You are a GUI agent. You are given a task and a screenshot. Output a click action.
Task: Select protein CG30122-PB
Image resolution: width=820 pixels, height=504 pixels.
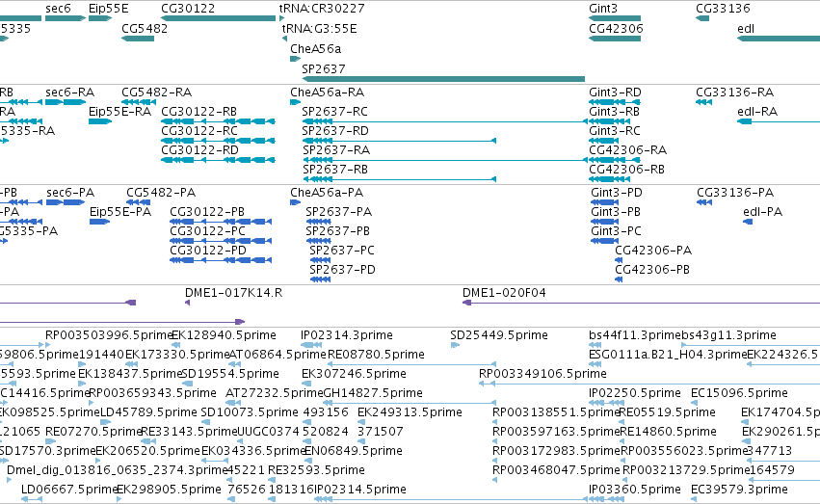click(221, 222)
